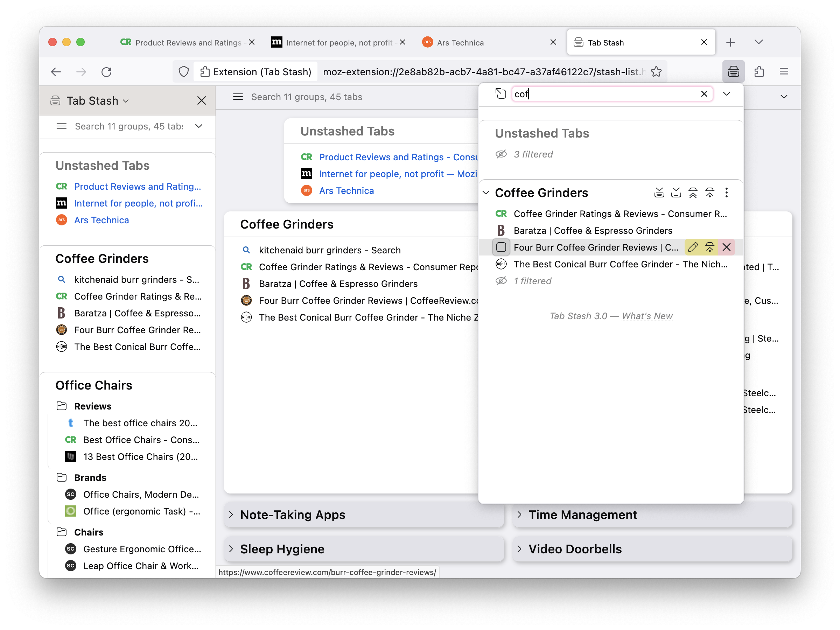Click the pop-out icon beside search box

tap(501, 94)
